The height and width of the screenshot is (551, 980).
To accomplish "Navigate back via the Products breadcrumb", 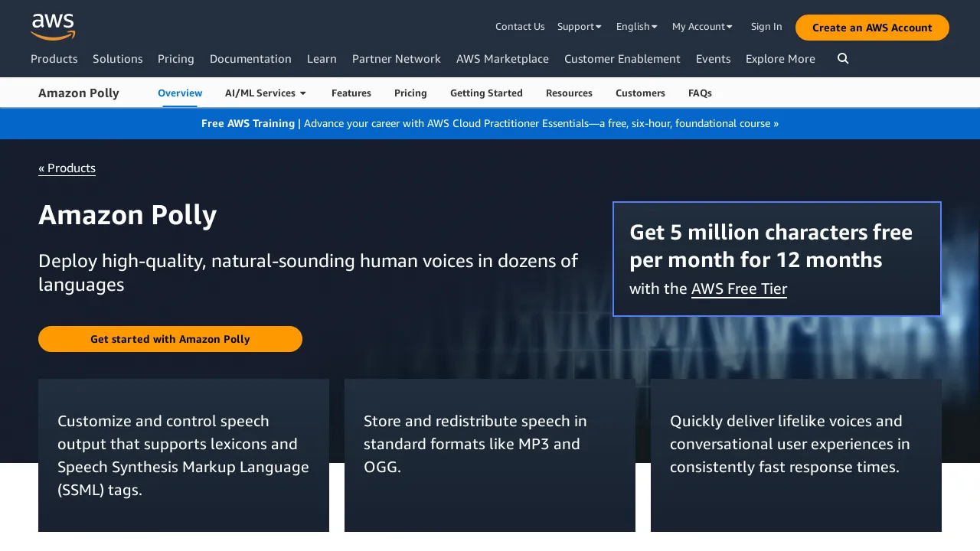I will (67, 168).
